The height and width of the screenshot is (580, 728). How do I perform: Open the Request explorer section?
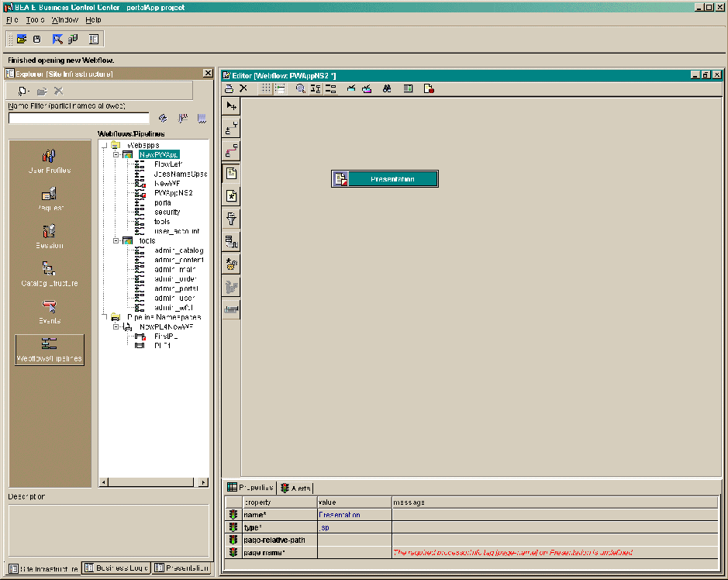click(x=49, y=199)
